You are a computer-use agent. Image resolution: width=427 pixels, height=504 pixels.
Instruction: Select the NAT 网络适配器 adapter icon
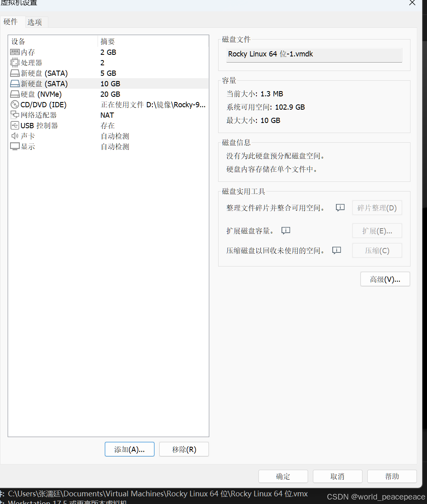tap(15, 115)
